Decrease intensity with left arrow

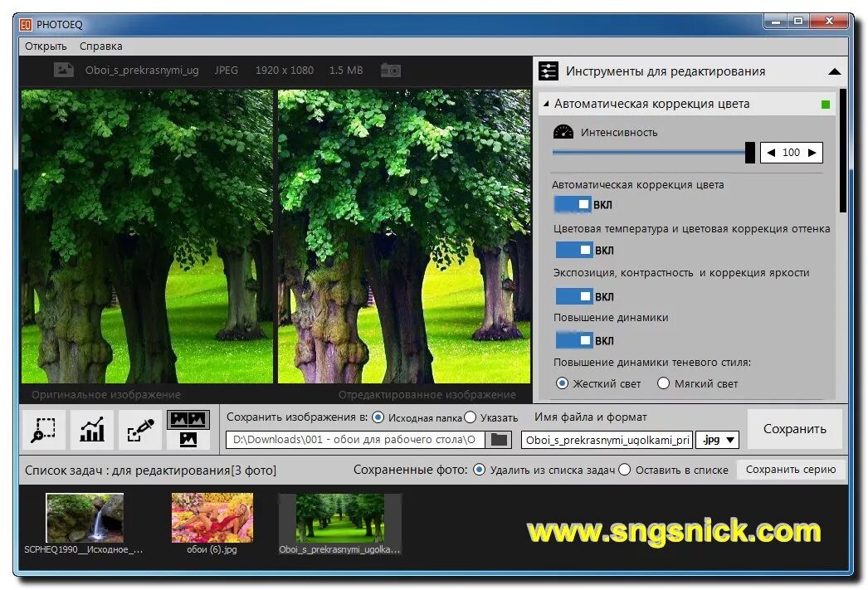(771, 153)
